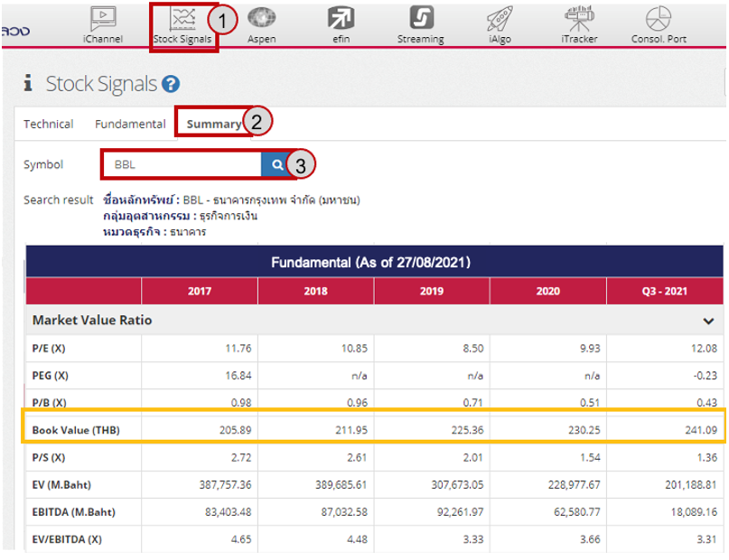Open the iChannel icon
Screen dimensions: 729x560
pos(102,18)
